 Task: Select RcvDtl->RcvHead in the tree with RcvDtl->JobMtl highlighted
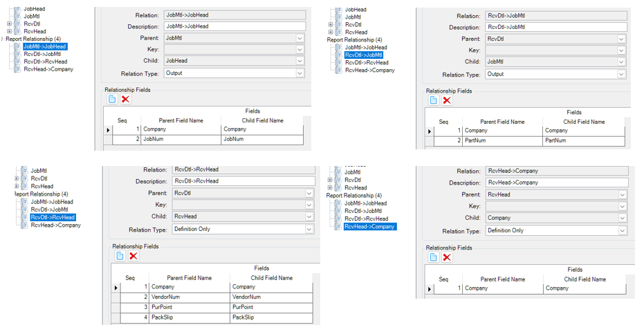[367, 62]
